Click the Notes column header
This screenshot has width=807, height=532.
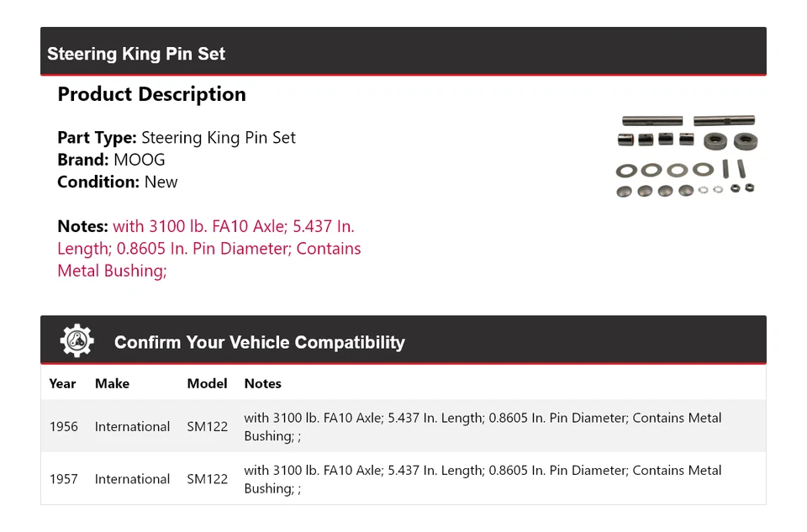coord(262,383)
